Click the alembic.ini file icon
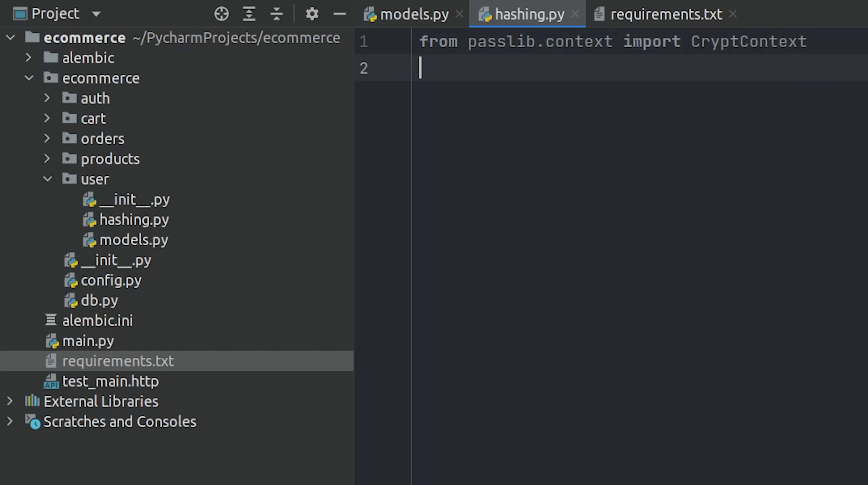Image resolution: width=868 pixels, height=485 pixels. (x=51, y=321)
